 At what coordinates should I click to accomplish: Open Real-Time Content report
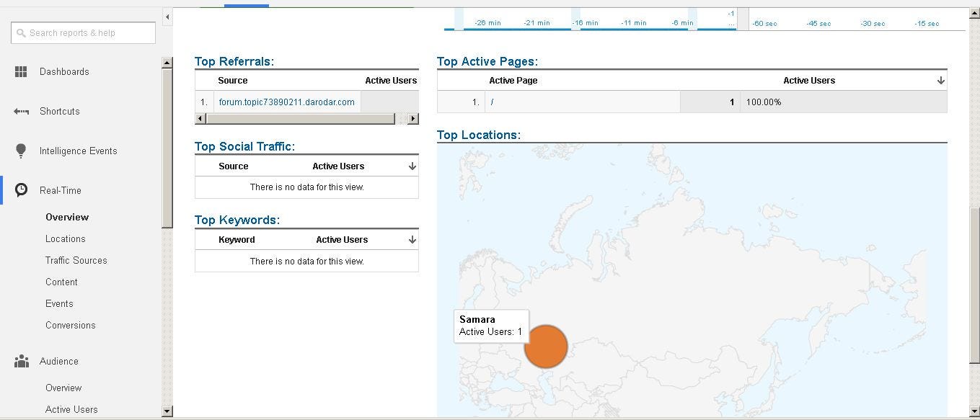pos(61,282)
